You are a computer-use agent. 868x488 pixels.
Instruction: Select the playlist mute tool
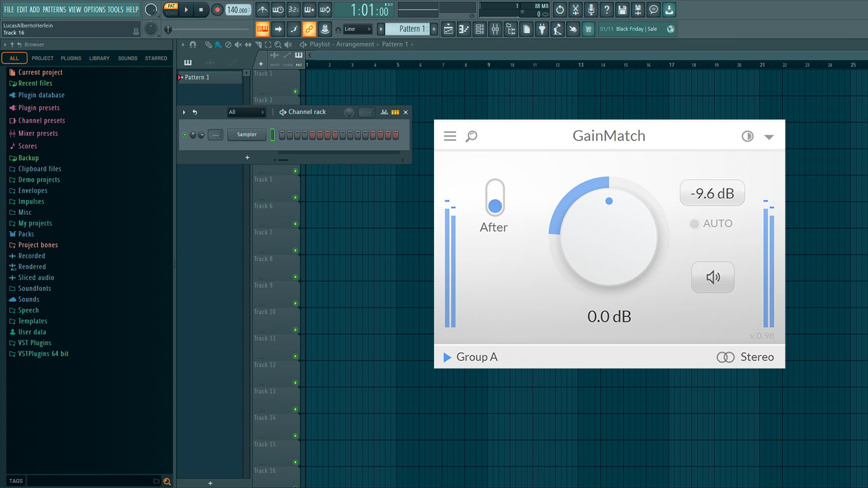click(238, 44)
